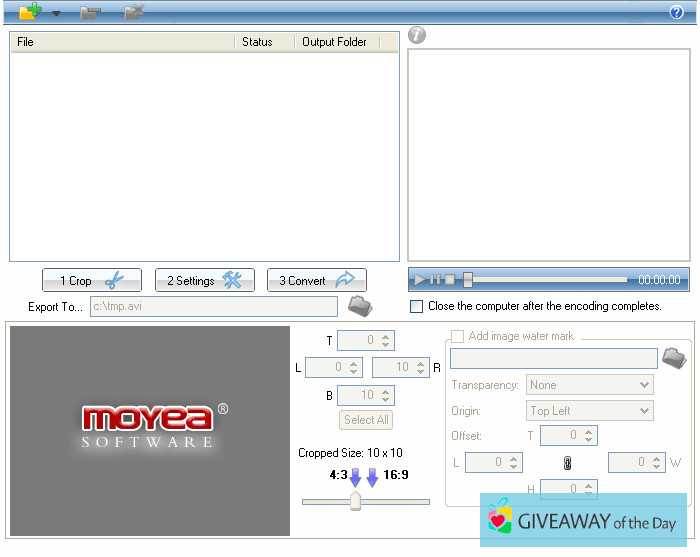Open the 2 Settings step
This screenshot has height=557, width=700.
click(204, 281)
